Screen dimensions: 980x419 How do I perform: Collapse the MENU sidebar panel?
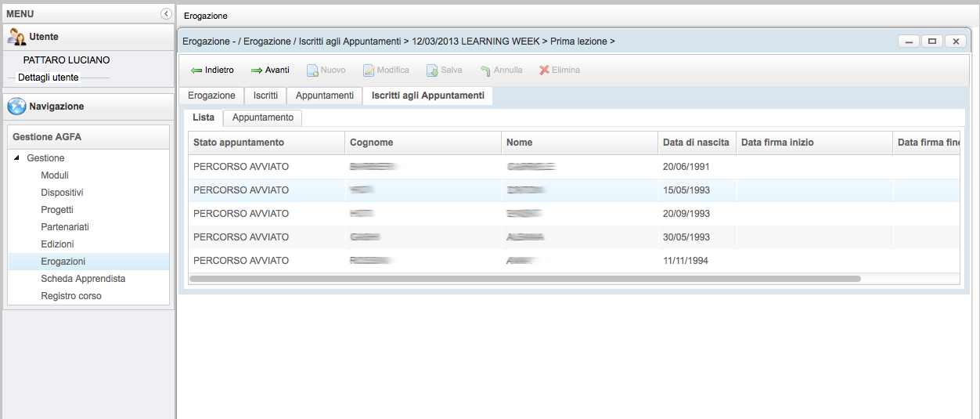[x=166, y=13]
